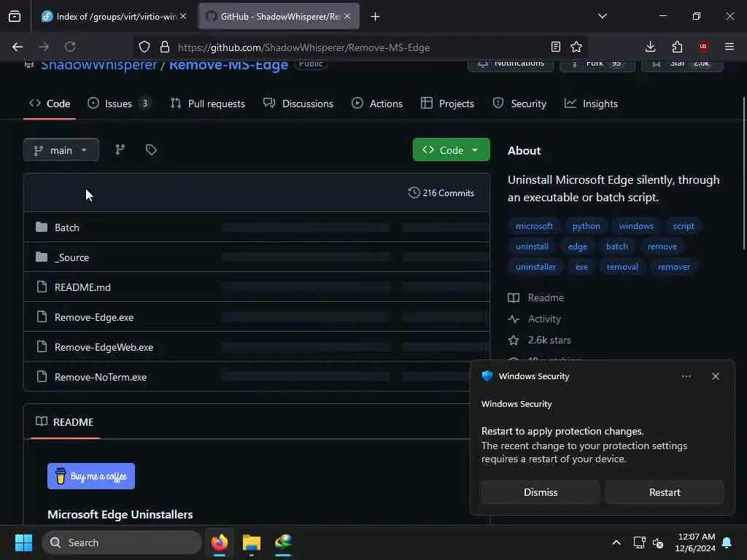Viewport: 747px width, 560px height.
Task: Open the Remove-NoTerm.exe file
Action: pos(101,377)
